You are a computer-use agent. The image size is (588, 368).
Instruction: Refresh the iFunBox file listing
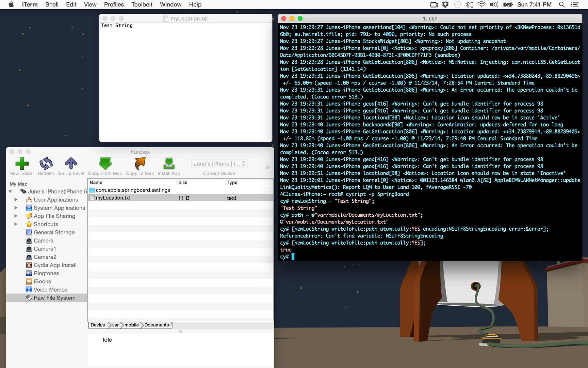pyautogui.click(x=46, y=164)
